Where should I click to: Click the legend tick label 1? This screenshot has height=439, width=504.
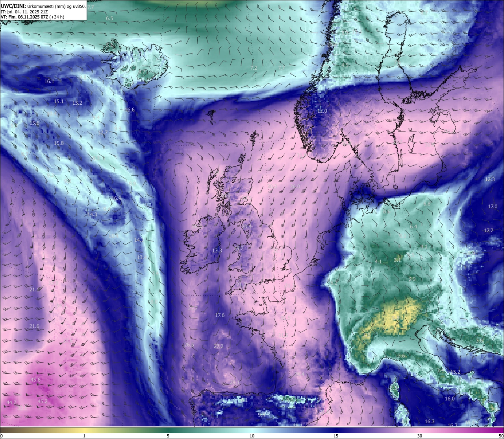click(84, 436)
